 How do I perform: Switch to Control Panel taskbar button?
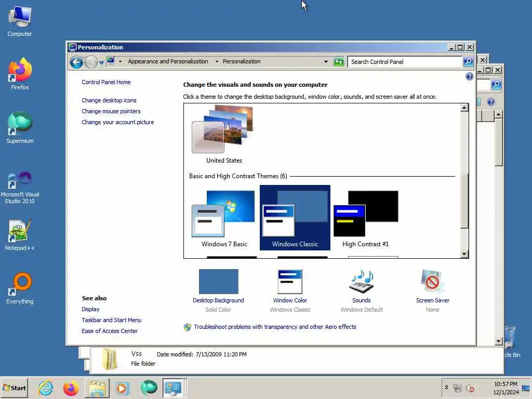tap(175, 388)
